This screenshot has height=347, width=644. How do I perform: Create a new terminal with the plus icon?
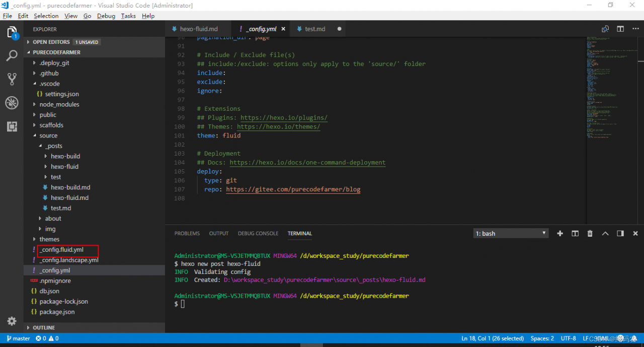pos(560,233)
